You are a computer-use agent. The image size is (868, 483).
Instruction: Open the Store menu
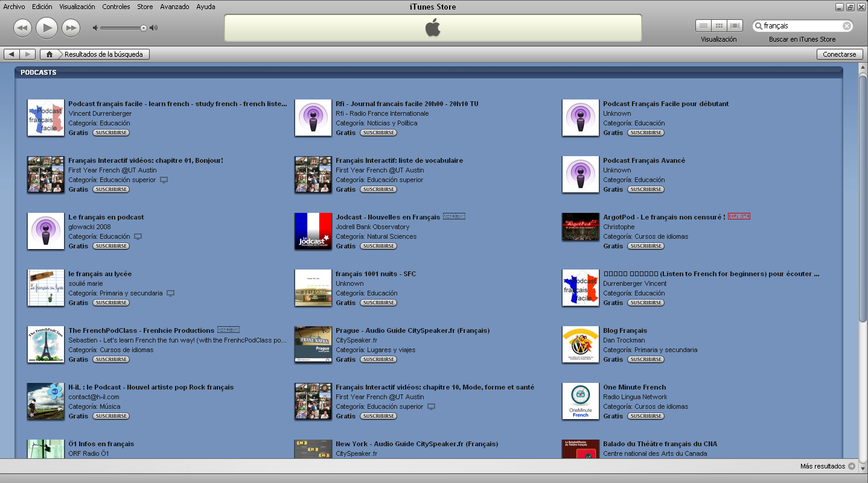click(145, 7)
